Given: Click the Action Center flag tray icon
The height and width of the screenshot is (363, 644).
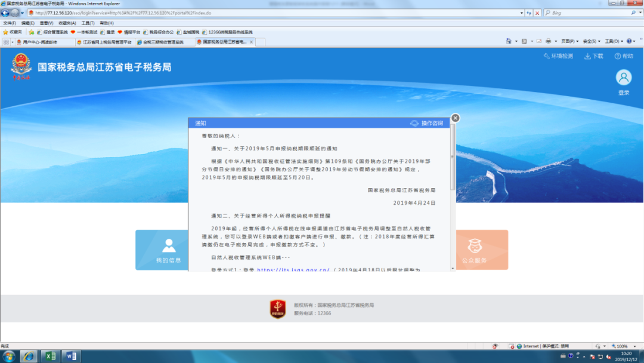Looking at the screenshot, I should tap(592, 356).
